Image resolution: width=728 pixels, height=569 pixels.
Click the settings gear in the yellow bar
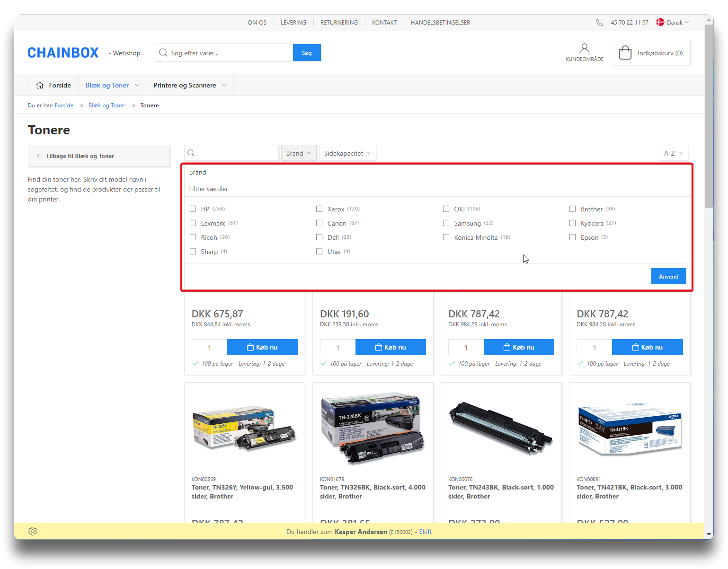[x=33, y=531]
